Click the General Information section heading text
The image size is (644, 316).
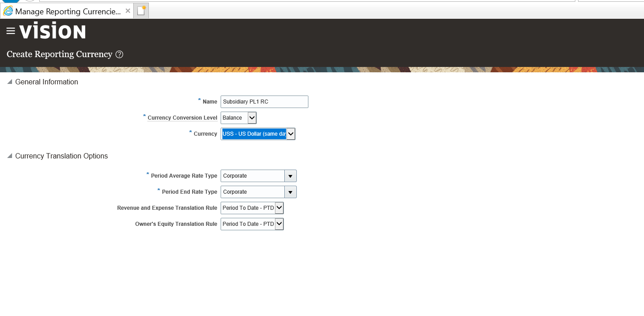(46, 82)
